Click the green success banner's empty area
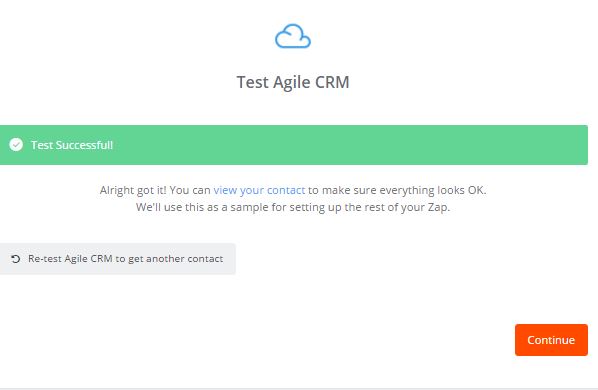 [x=343, y=145]
